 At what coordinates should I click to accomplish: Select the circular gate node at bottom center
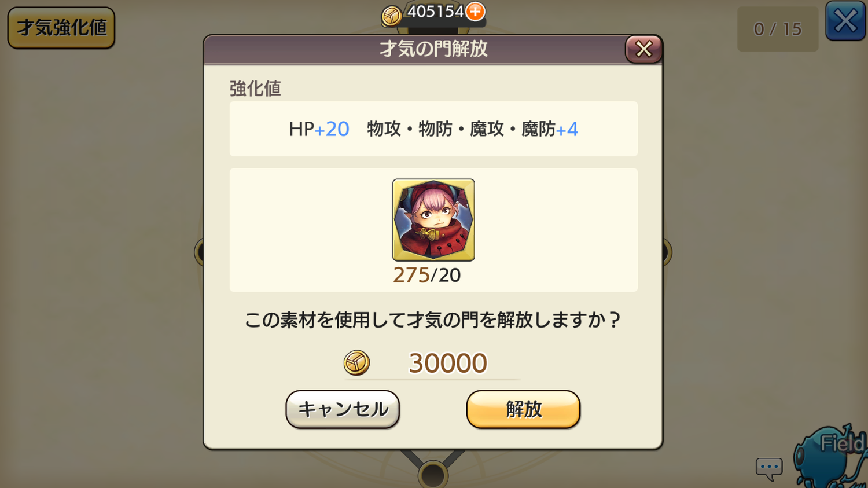tap(433, 475)
